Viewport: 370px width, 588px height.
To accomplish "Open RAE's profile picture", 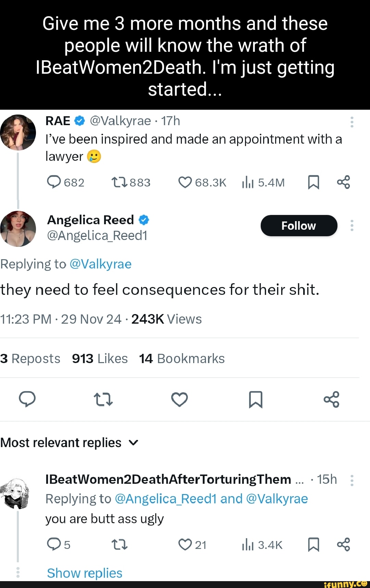I will tap(18, 132).
